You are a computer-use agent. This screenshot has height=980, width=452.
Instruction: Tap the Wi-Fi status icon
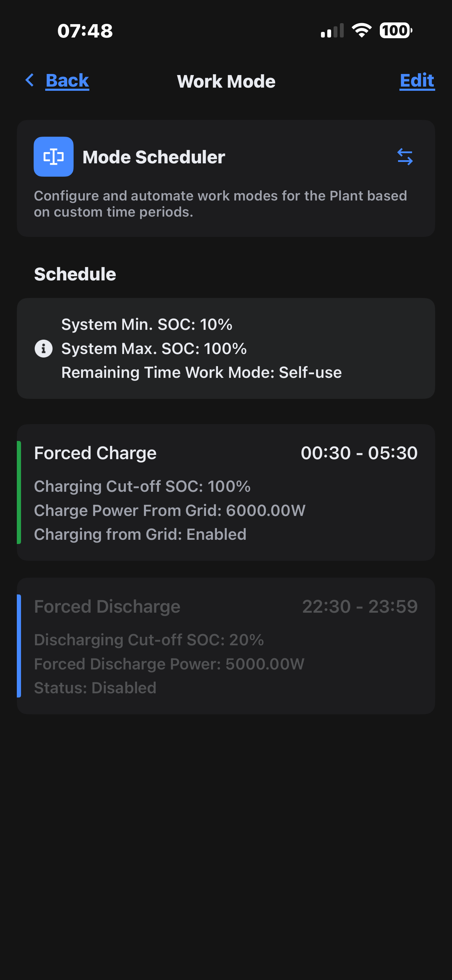[362, 30]
